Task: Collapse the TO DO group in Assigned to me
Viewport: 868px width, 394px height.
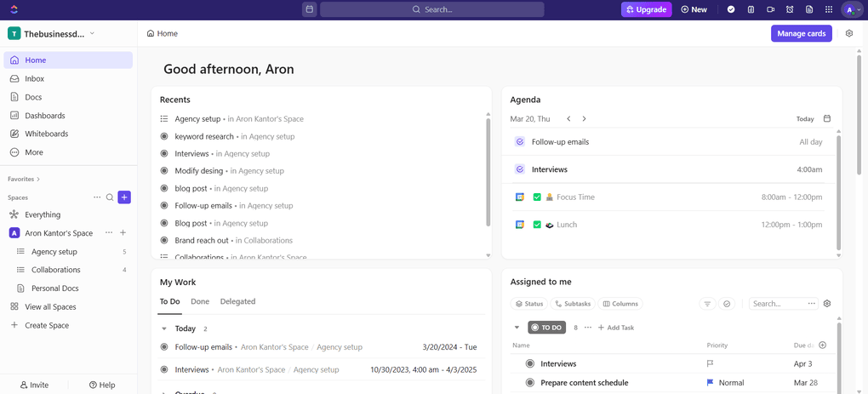Action: [x=517, y=328]
